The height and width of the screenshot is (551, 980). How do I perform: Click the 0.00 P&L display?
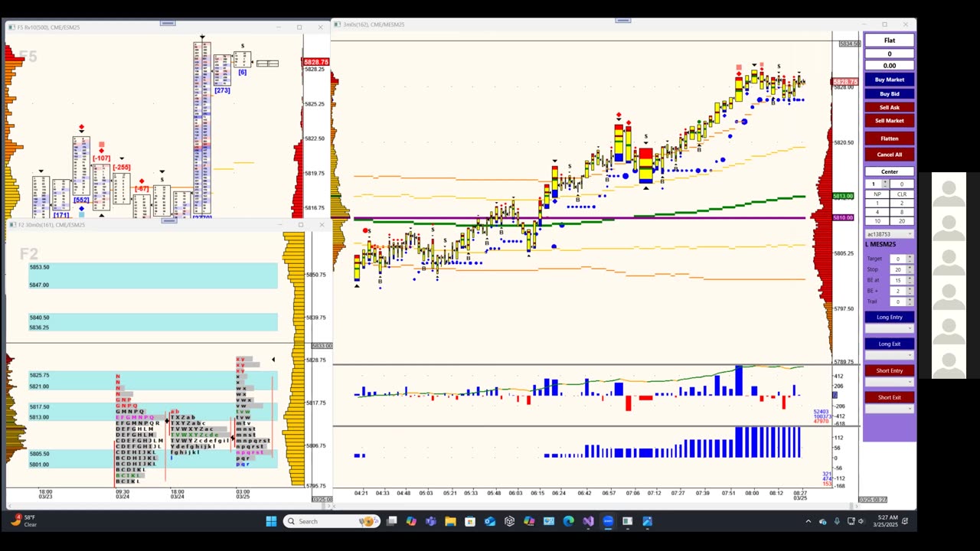click(x=890, y=66)
